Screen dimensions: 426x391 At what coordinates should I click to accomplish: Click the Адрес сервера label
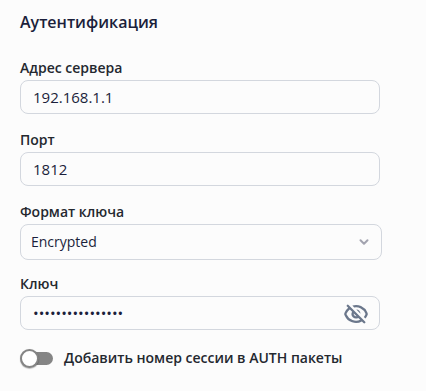[71, 68]
